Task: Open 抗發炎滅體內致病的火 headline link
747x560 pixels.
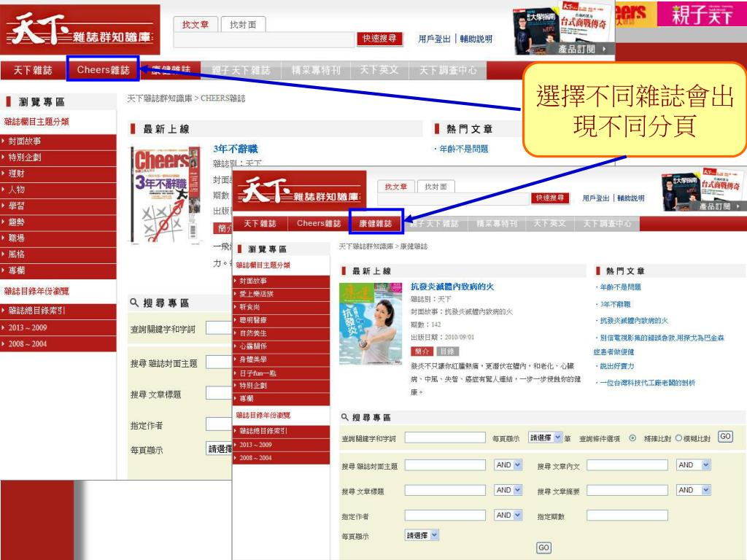Action: coord(452,286)
